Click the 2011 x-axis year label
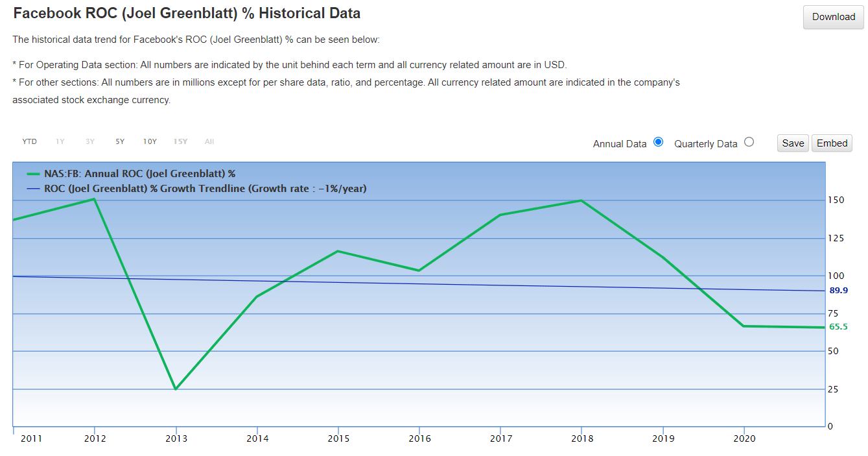 [x=31, y=438]
